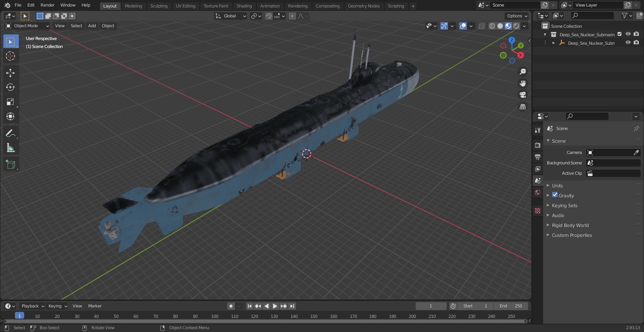
Task: Activate the Move tool
Action: (x=10, y=73)
